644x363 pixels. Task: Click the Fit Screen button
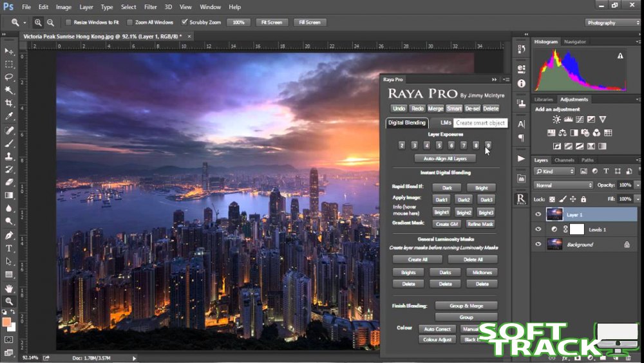[270, 23]
